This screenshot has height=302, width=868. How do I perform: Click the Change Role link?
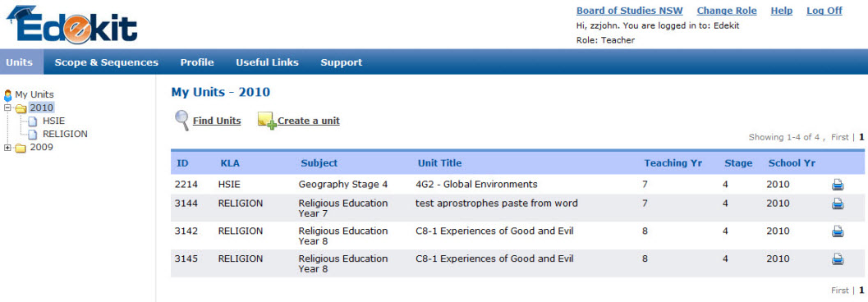pyautogui.click(x=727, y=11)
